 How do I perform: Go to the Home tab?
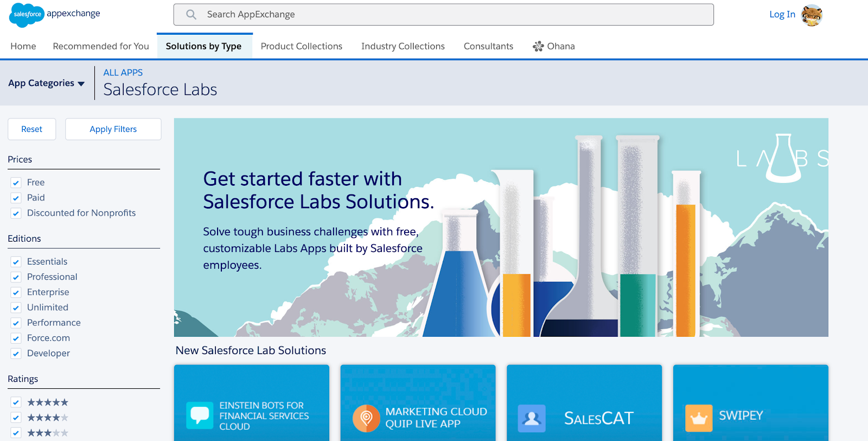[x=23, y=46]
